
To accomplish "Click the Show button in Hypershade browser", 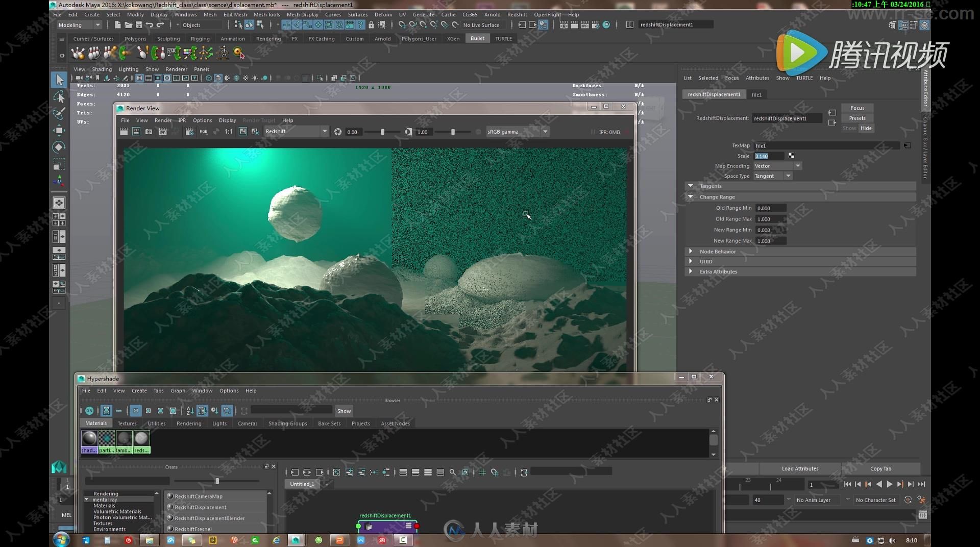I will pyautogui.click(x=344, y=411).
